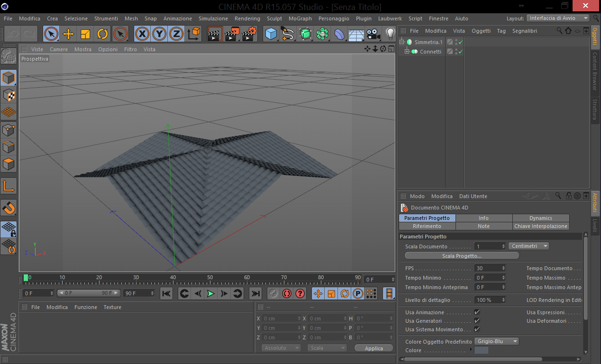Screen dimensions: 601x364
Task: Expand the Connetti object in tree
Action: (x=407, y=52)
